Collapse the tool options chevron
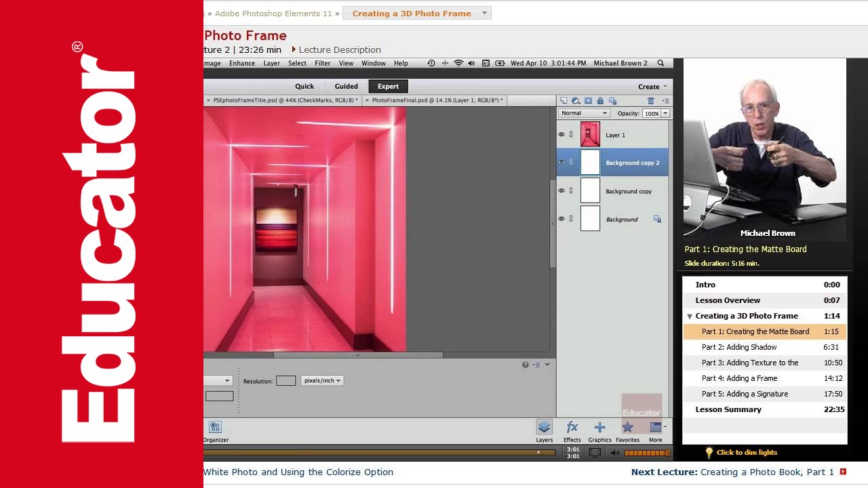The height and width of the screenshot is (488, 868). click(x=547, y=365)
